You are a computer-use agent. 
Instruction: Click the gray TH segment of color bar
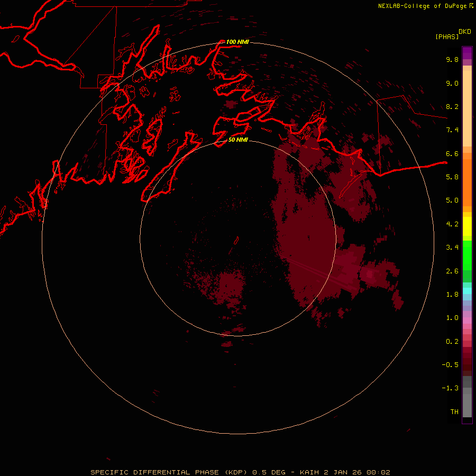click(467, 405)
